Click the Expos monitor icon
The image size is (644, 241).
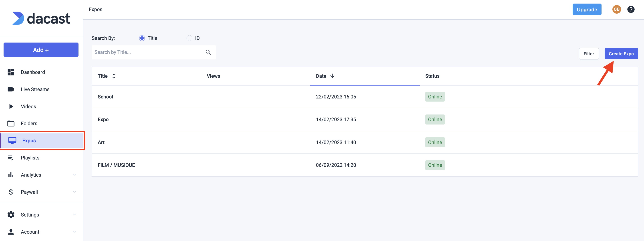click(x=12, y=141)
